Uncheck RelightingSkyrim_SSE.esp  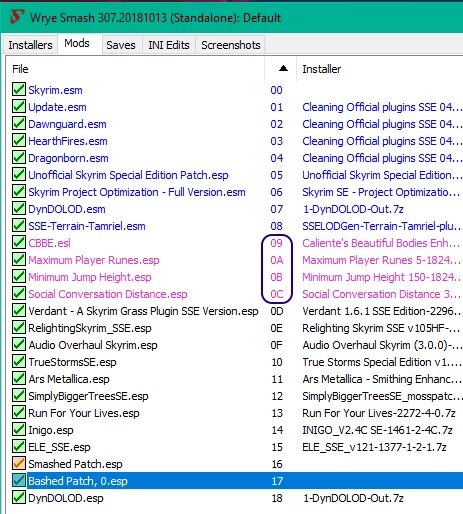19,328
